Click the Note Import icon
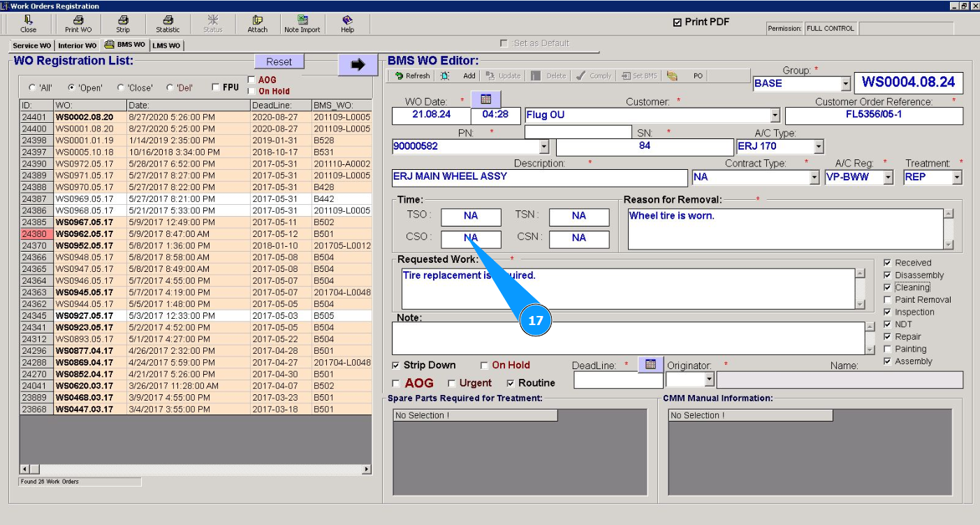Image resolution: width=980 pixels, height=525 pixels. [x=302, y=24]
